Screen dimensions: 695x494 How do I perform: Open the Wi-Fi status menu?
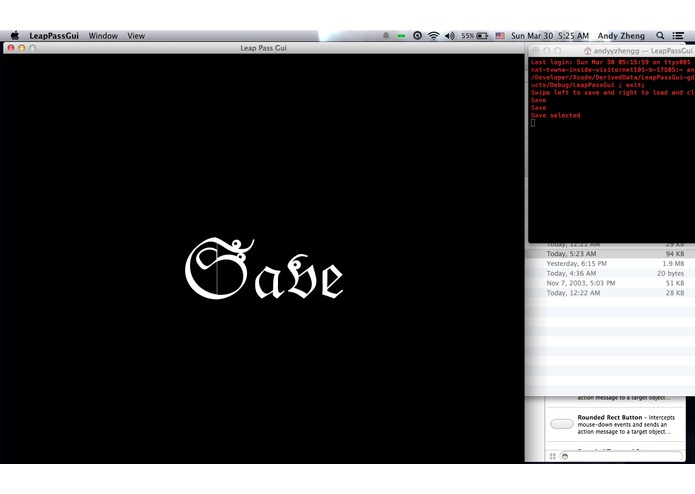click(433, 35)
